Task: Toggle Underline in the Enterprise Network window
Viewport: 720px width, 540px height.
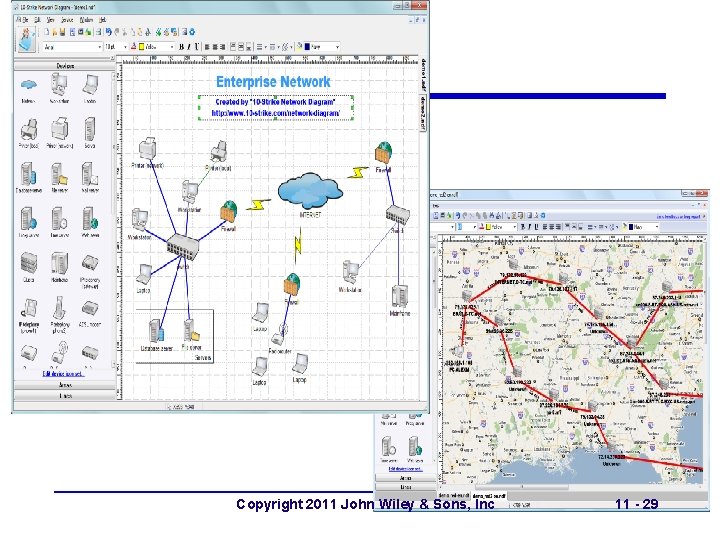Action: point(197,47)
